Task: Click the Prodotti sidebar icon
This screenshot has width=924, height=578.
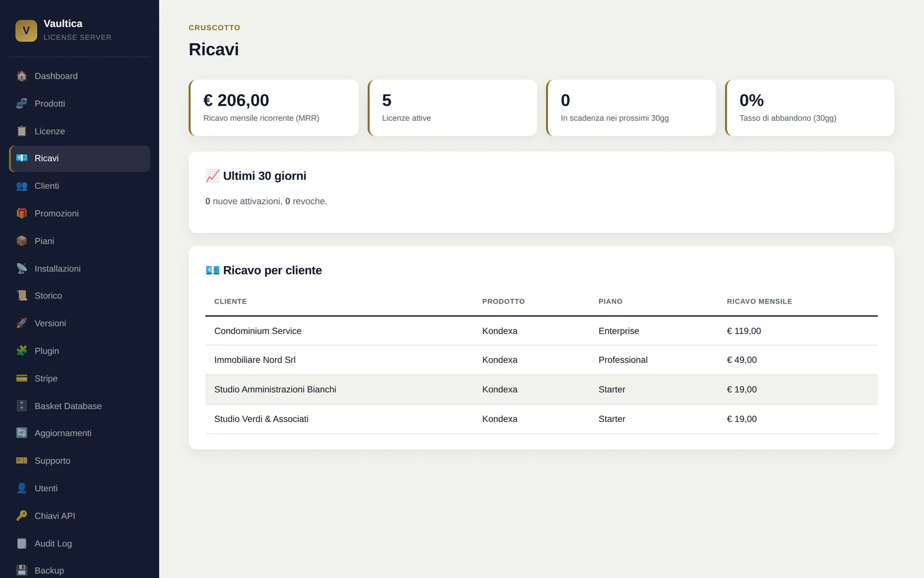Action: [x=22, y=103]
